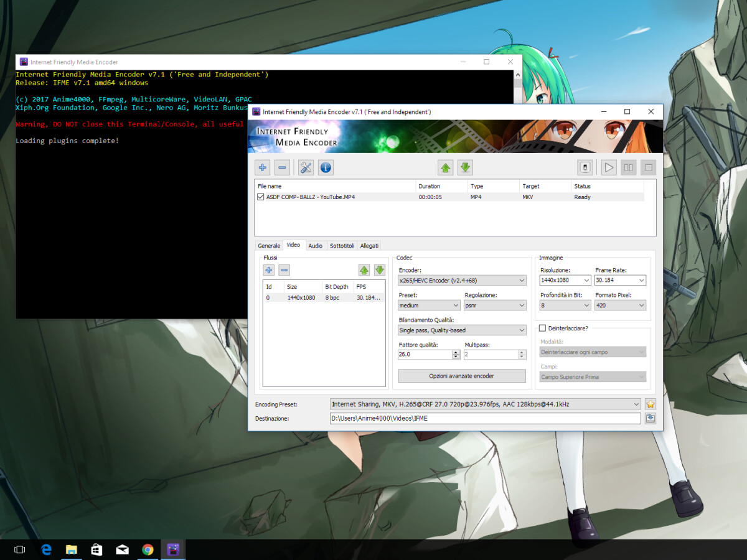747x560 pixels.
Task: Click the Status column header
Action: [608, 186]
